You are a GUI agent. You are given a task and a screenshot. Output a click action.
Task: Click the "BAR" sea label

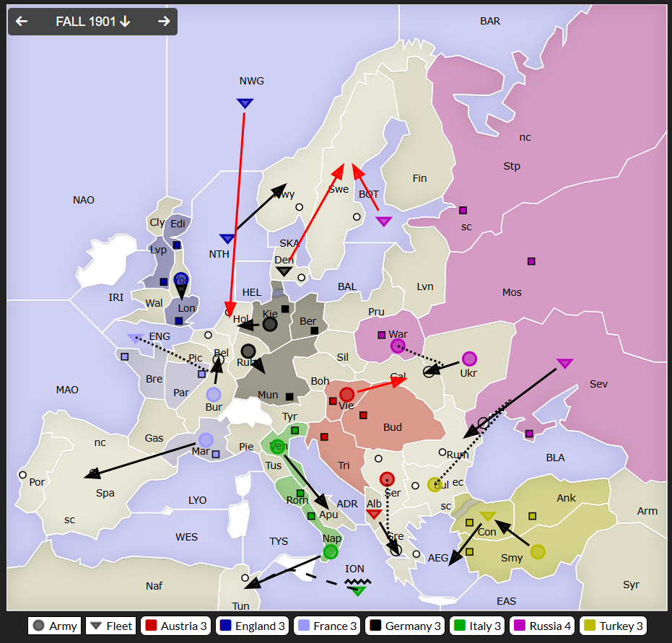(x=490, y=21)
